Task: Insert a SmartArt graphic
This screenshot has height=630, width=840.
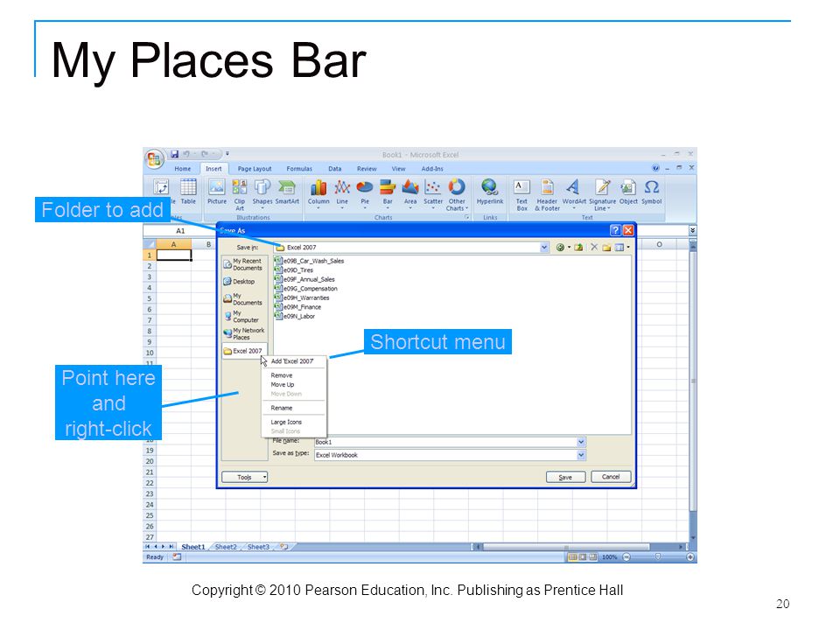Action: pyautogui.click(x=287, y=192)
